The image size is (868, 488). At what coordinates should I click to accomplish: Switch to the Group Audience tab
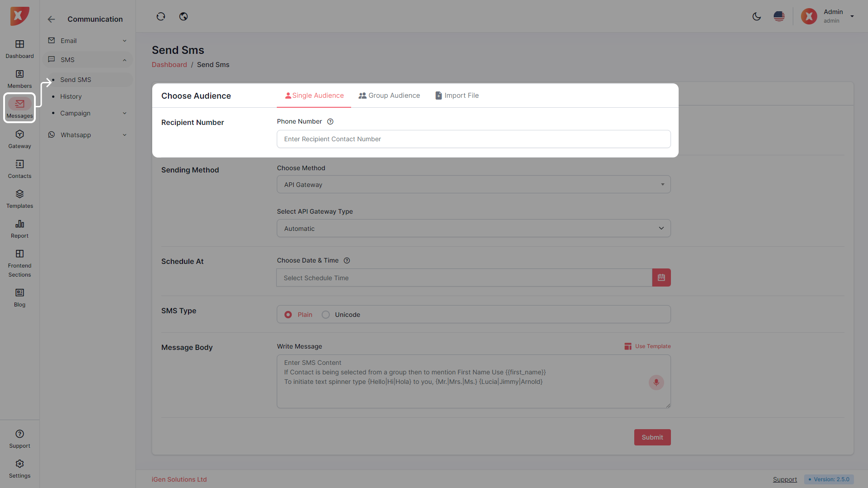pos(389,96)
